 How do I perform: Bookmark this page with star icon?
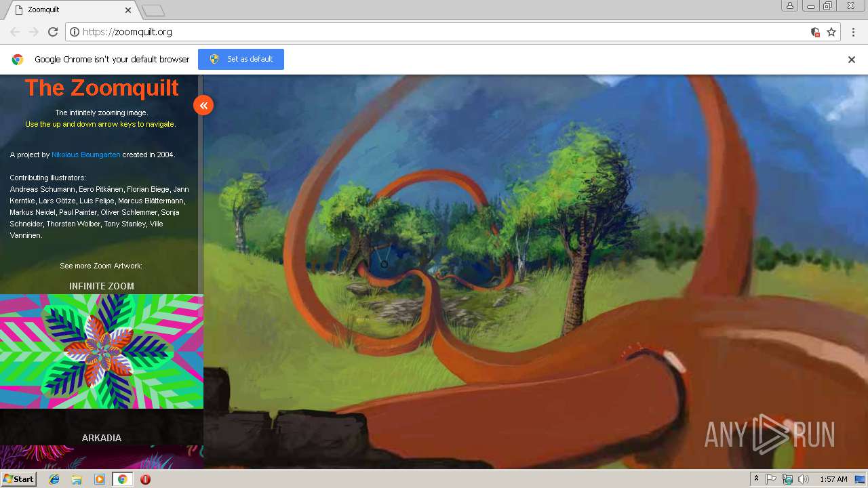point(831,32)
